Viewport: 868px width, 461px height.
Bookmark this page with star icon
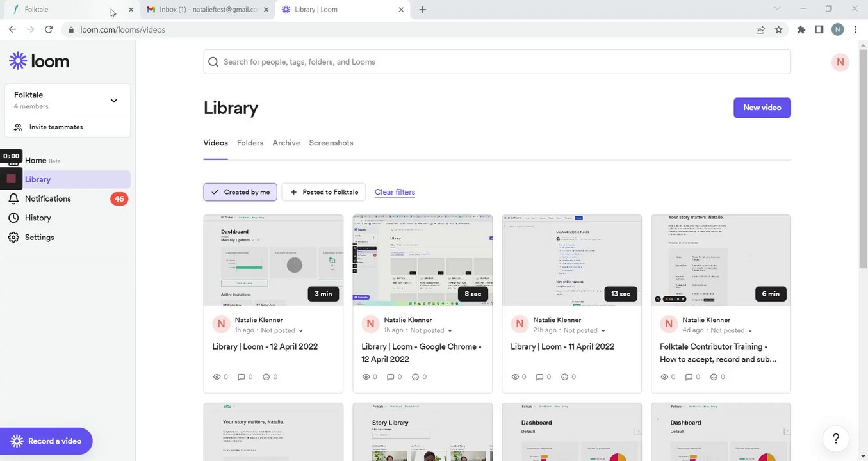click(x=778, y=29)
